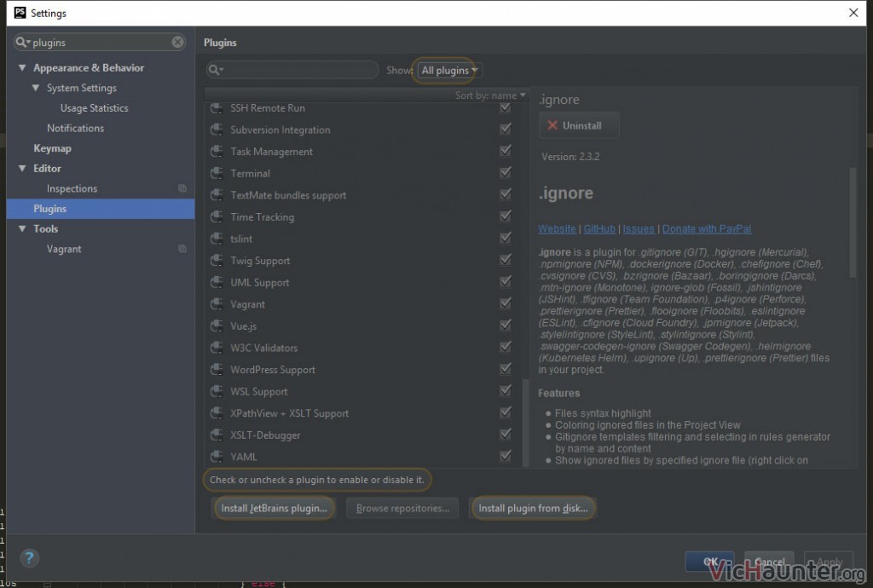The height and width of the screenshot is (588, 873).
Task: Click the Task Management plugin icon
Action: point(217,152)
